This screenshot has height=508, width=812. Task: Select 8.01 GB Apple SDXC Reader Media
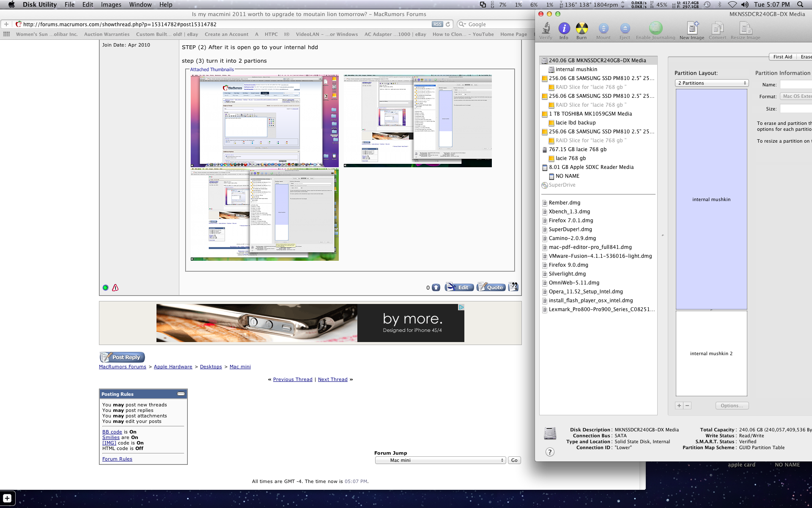click(598, 167)
